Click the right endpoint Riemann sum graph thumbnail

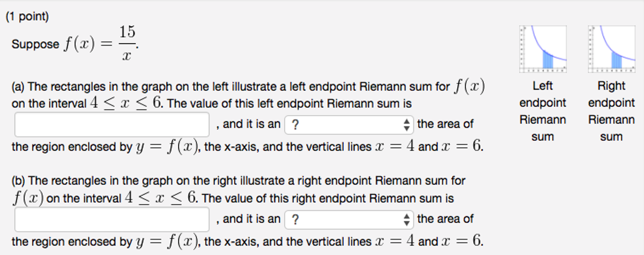pos(612,49)
